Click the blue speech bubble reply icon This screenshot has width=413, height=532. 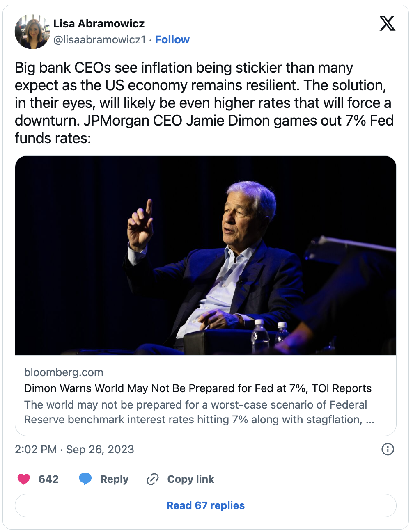[x=85, y=479]
